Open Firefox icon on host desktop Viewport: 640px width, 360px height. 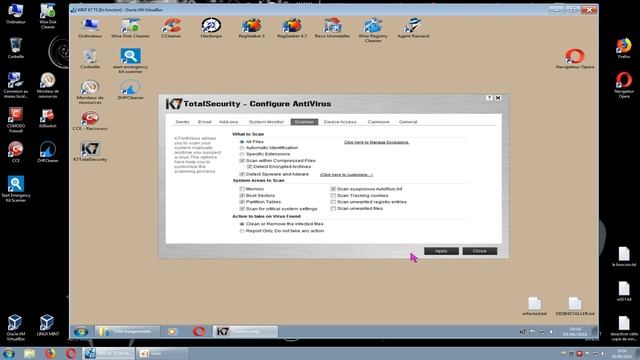pyautogui.click(x=624, y=48)
